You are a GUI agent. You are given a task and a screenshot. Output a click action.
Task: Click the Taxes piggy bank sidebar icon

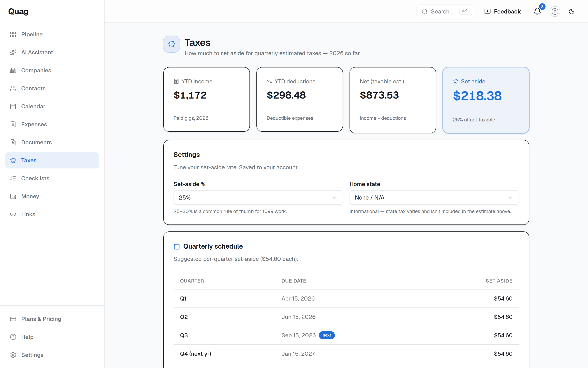13,160
